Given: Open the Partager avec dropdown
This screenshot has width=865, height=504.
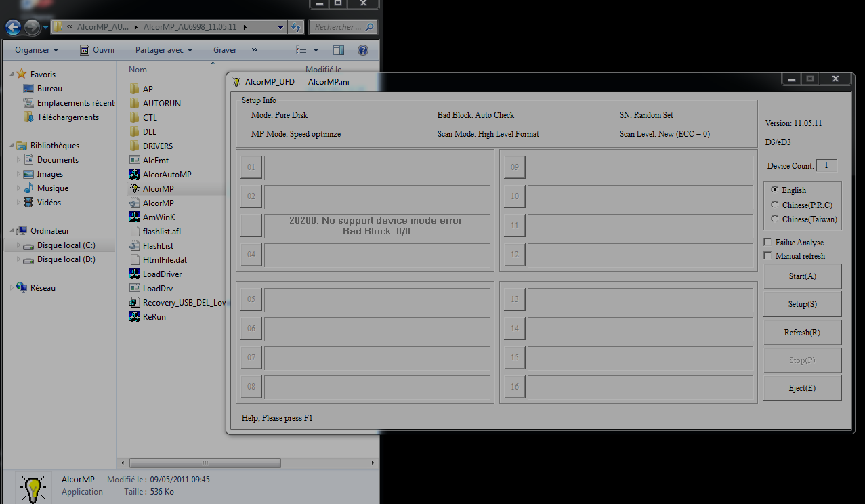Looking at the screenshot, I should pyautogui.click(x=164, y=50).
